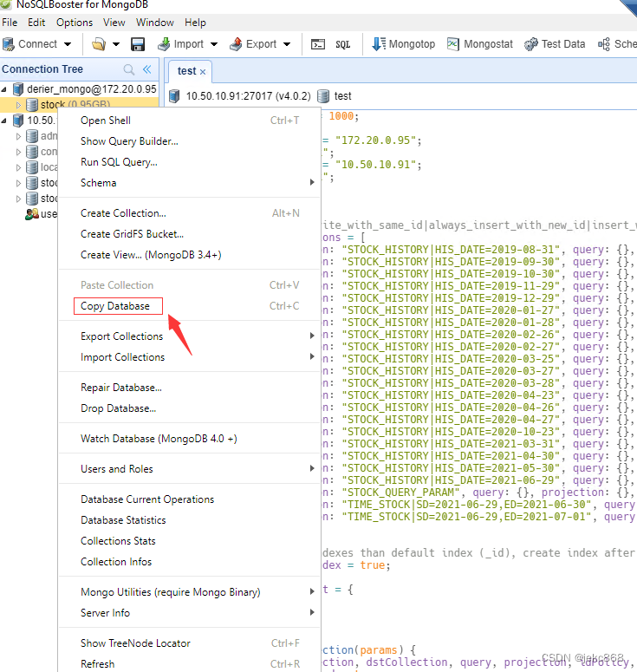Click the "172.20.0.95" string in the editor
Screen dimensions: 637x672
[x=375, y=140]
